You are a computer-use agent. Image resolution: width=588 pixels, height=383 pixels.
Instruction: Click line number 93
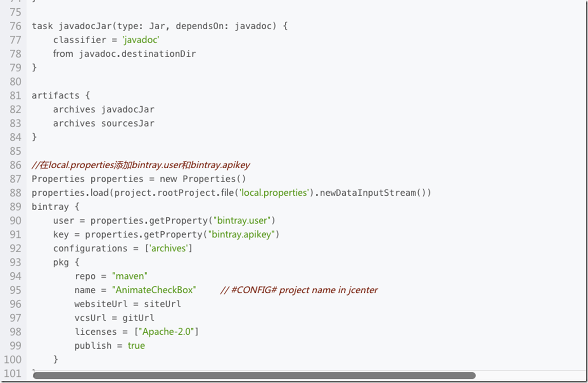tap(16, 262)
